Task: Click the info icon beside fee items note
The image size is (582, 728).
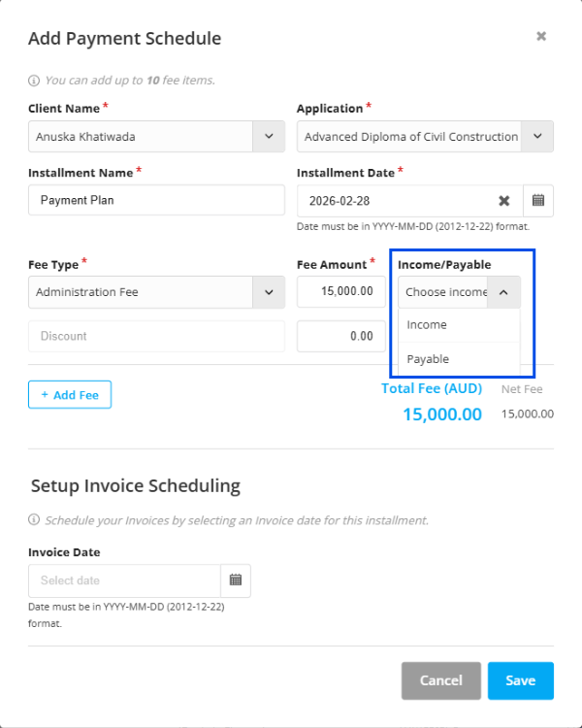Action: 34,81
